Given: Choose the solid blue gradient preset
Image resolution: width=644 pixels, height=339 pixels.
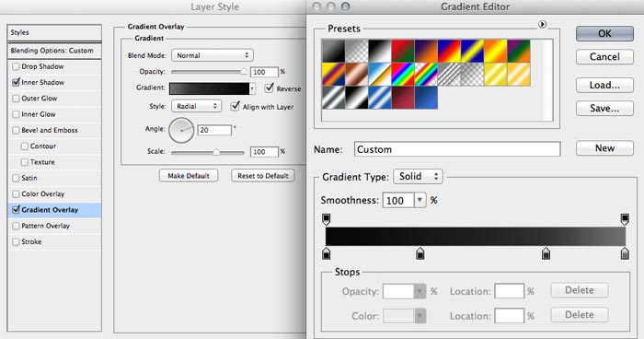Looking at the screenshot, I should 426,98.
